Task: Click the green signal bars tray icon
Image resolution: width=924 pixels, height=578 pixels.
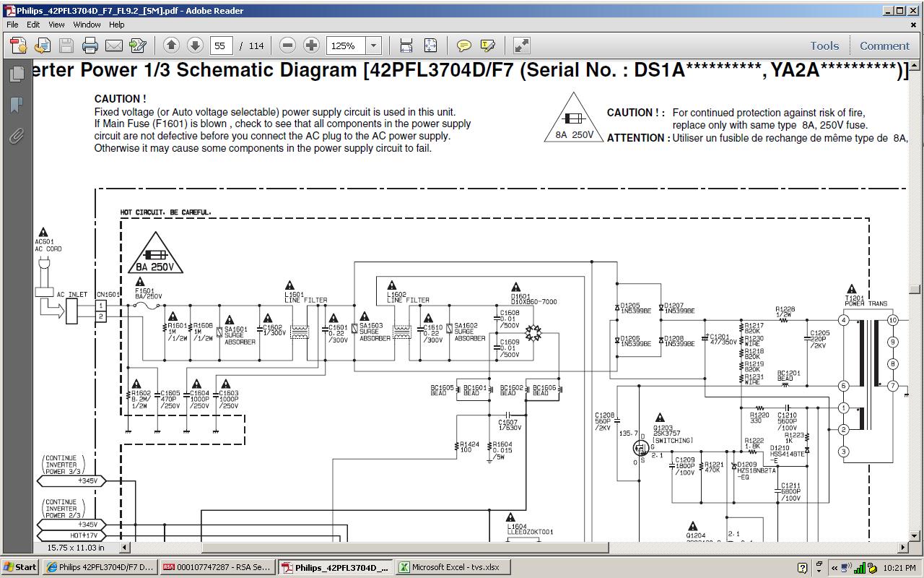Action: [x=860, y=567]
